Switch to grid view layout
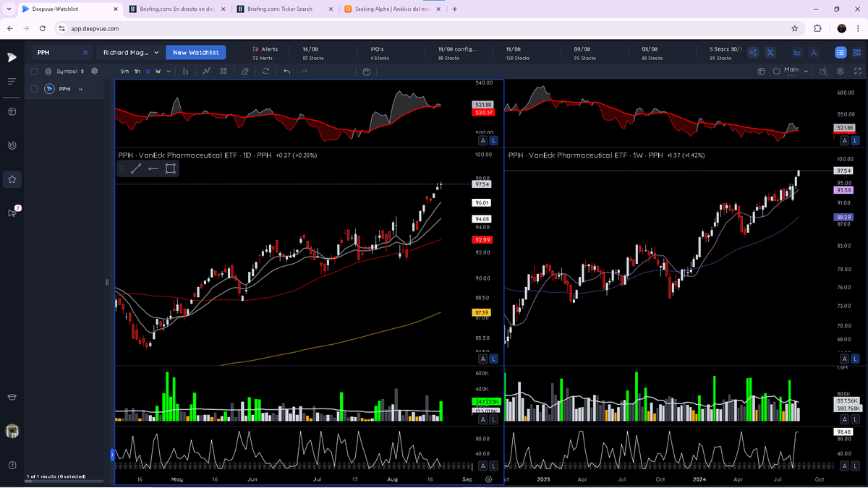This screenshot has width=868, height=488. coord(856,52)
